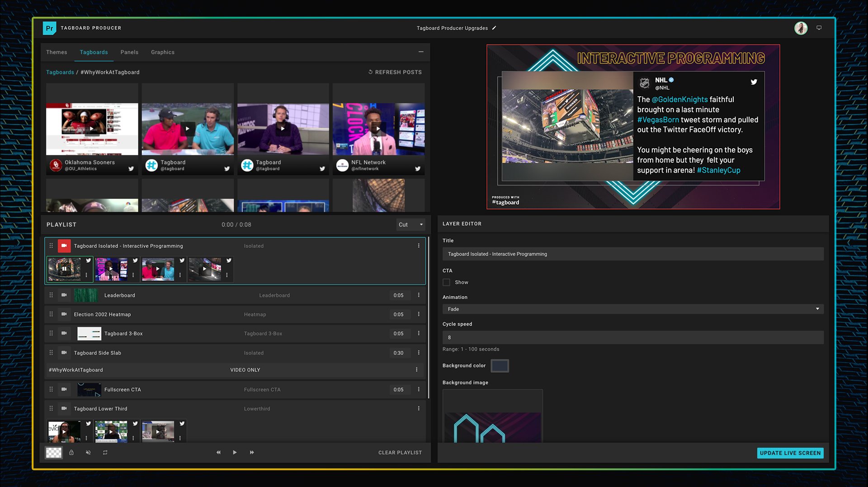The height and width of the screenshot is (487, 868).
Task: Click the UPDATE LIVE SCREEN button
Action: (790, 453)
